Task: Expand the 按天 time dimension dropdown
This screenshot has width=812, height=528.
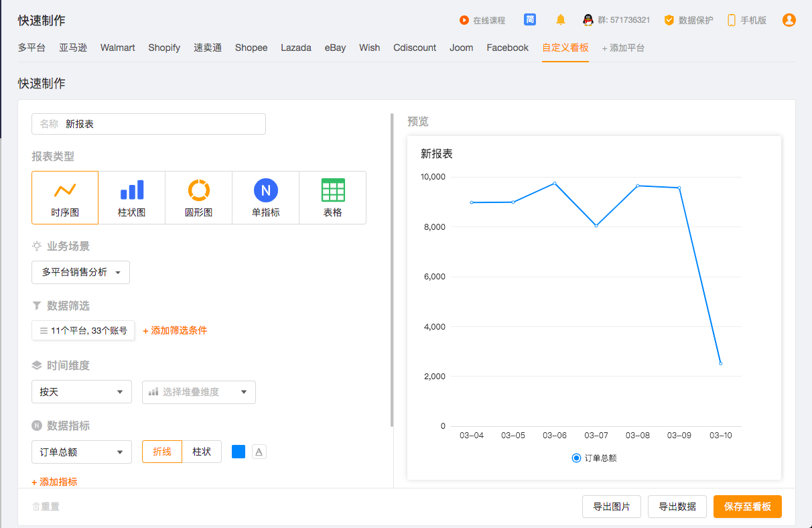Action: click(x=81, y=392)
